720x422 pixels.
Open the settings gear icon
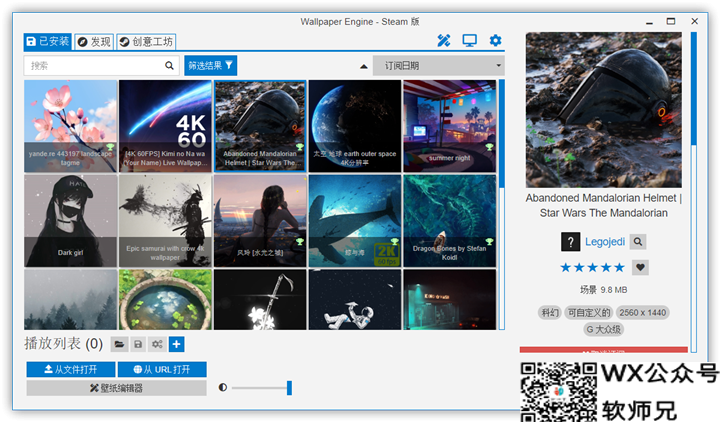tap(495, 40)
